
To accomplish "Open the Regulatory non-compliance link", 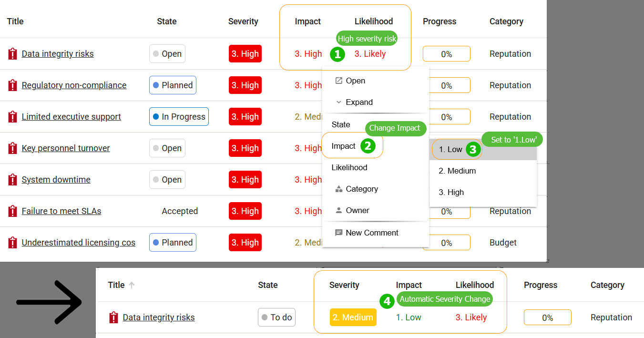I will (x=74, y=85).
